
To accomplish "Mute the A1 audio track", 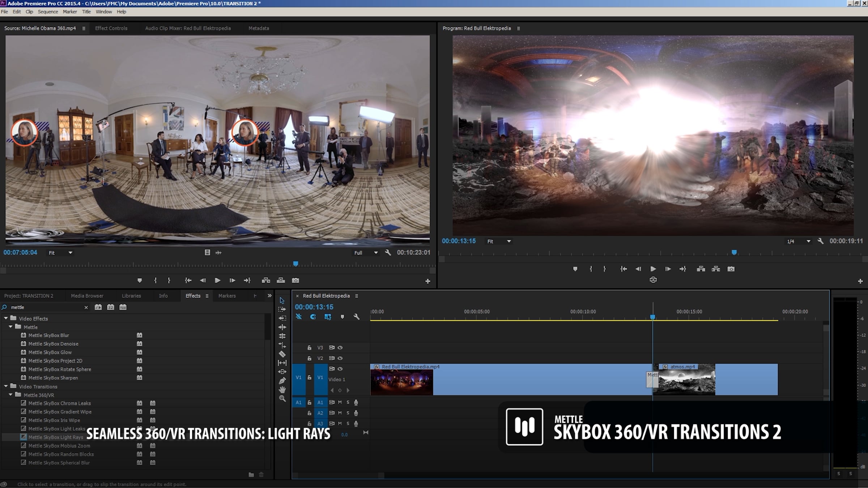I will point(340,402).
